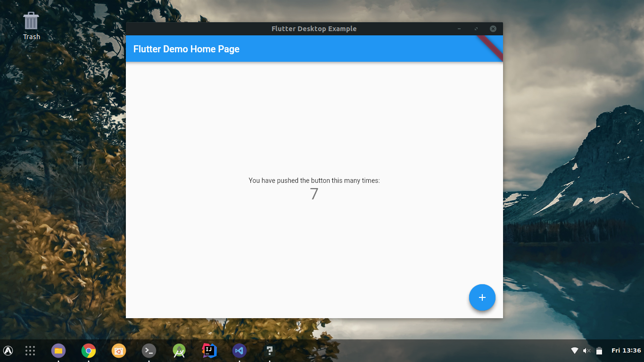Screen dimensions: 644x362
Task: Open Android Studio from the taskbar
Action: (179, 351)
